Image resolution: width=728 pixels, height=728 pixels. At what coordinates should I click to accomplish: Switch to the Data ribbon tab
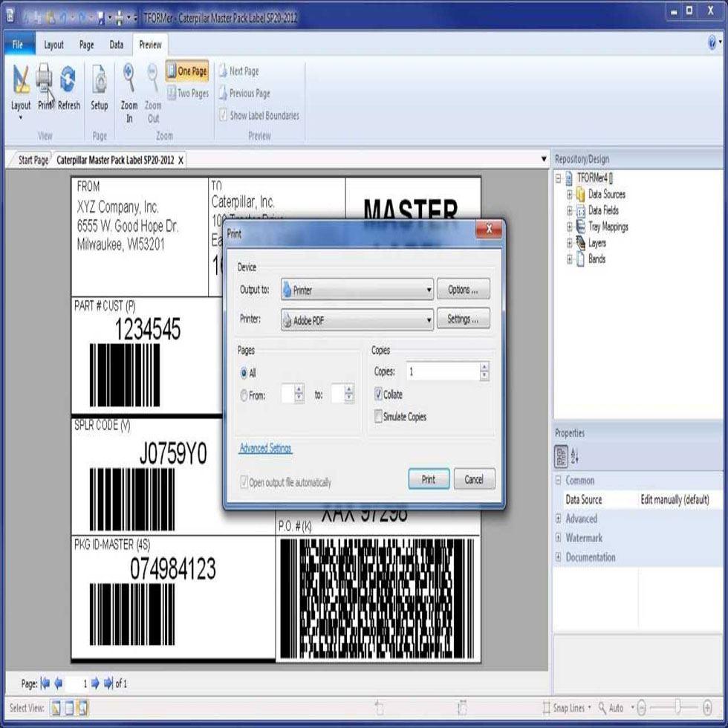117,45
